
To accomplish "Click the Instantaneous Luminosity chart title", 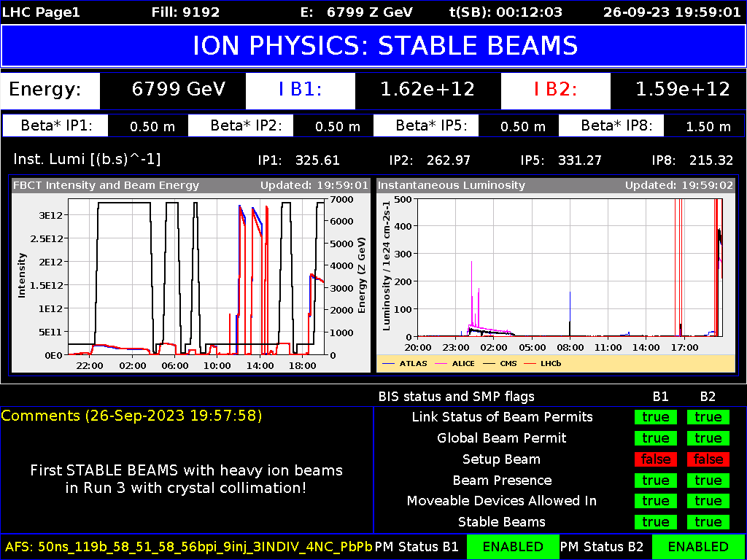I will (451, 185).
